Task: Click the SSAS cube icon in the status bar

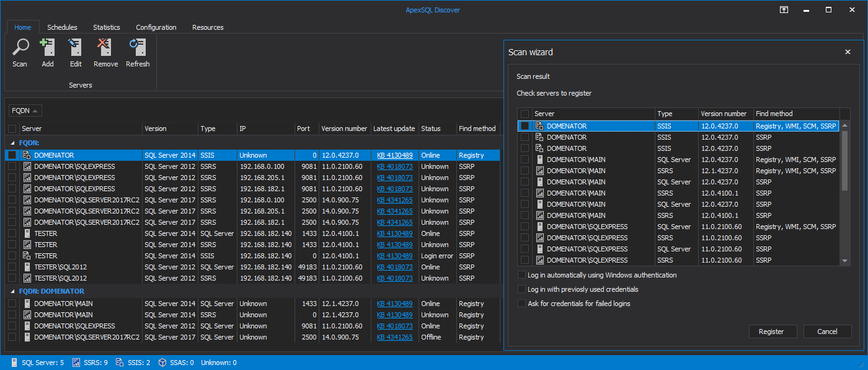Action: 162,363
